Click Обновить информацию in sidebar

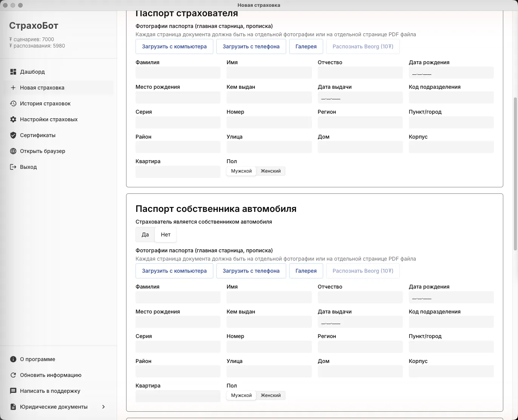tap(59, 375)
